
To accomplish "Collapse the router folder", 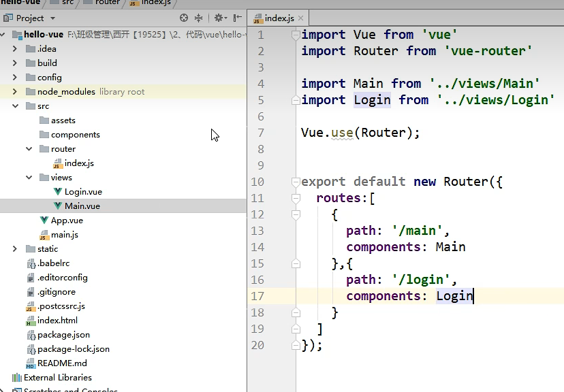I will tap(29, 149).
